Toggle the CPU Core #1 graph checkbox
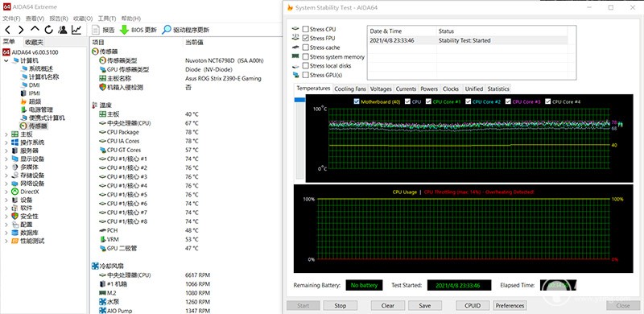Image resolution: width=644 pixels, height=314 pixels. (428, 101)
